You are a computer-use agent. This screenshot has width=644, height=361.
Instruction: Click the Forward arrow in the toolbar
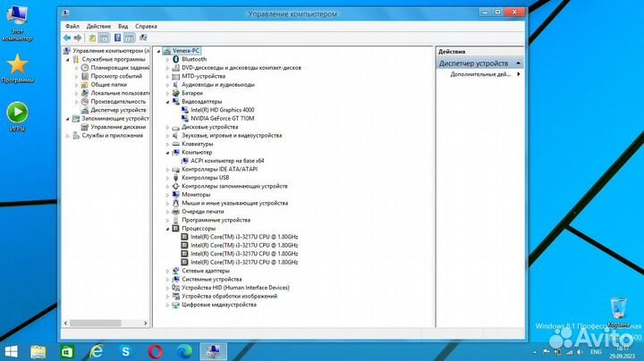pyautogui.click(x=78, y=38)
